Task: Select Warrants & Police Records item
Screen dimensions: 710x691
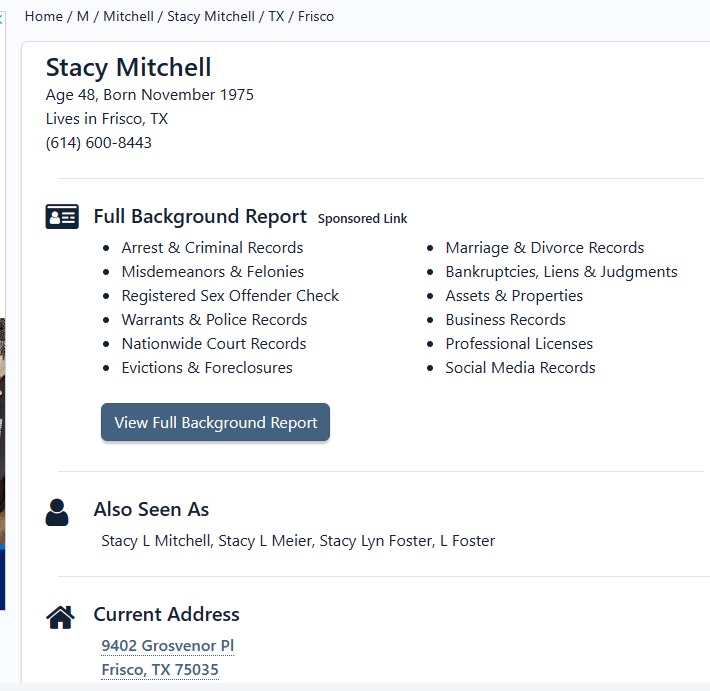Action: [214, 320]
